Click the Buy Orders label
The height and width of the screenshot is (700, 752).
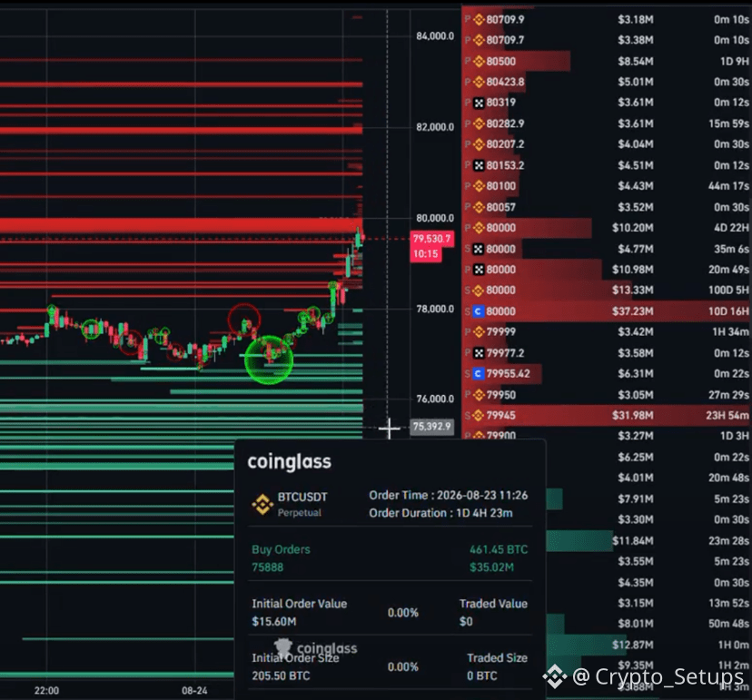(281, 549)
